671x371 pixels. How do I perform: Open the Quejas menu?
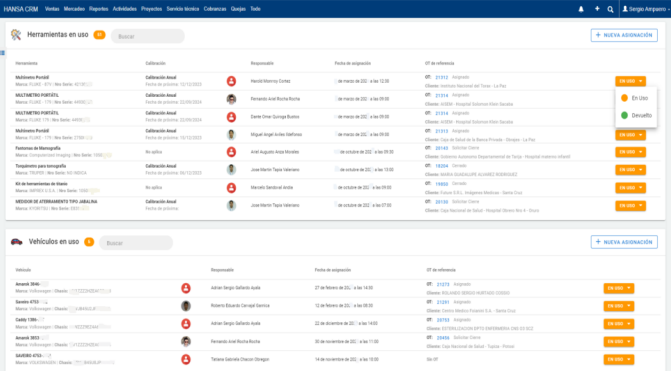coord(238,9)
